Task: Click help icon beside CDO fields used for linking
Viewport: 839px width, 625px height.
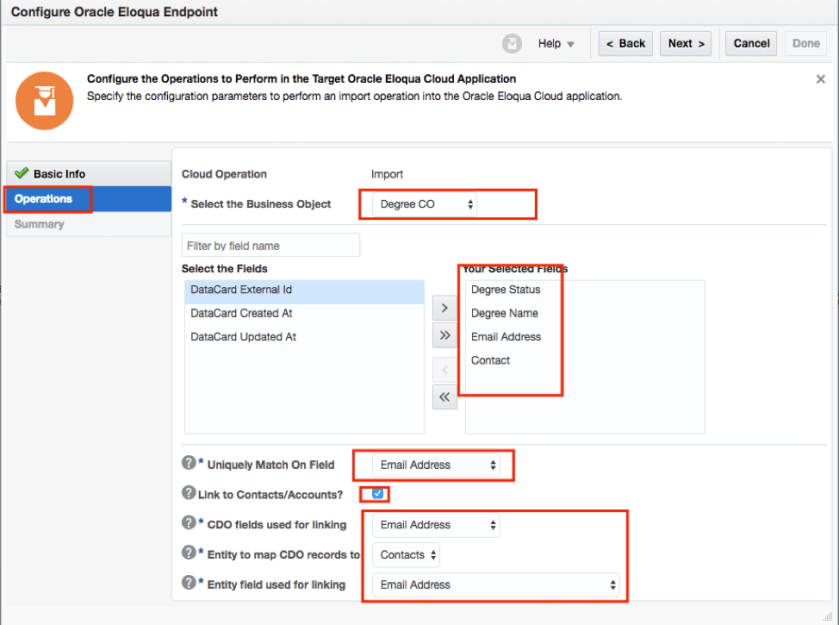Action: coord(188,523)
